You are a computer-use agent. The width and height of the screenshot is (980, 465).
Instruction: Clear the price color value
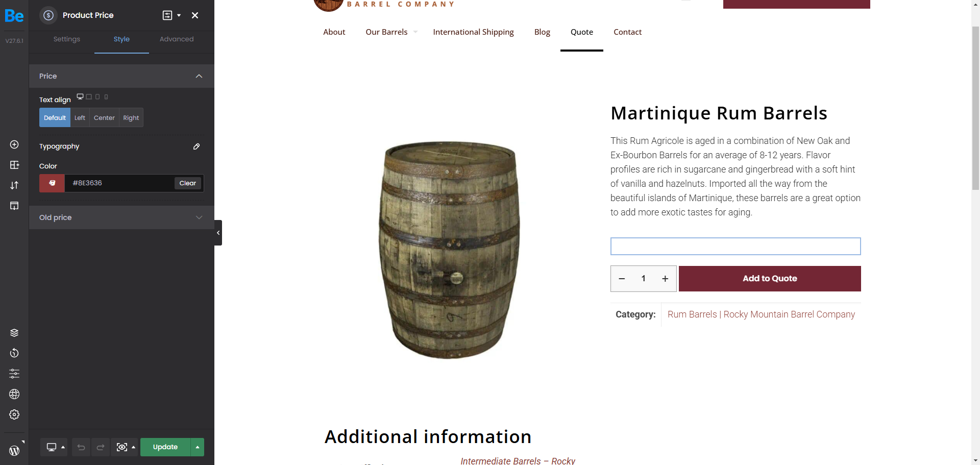pos(187,183)
